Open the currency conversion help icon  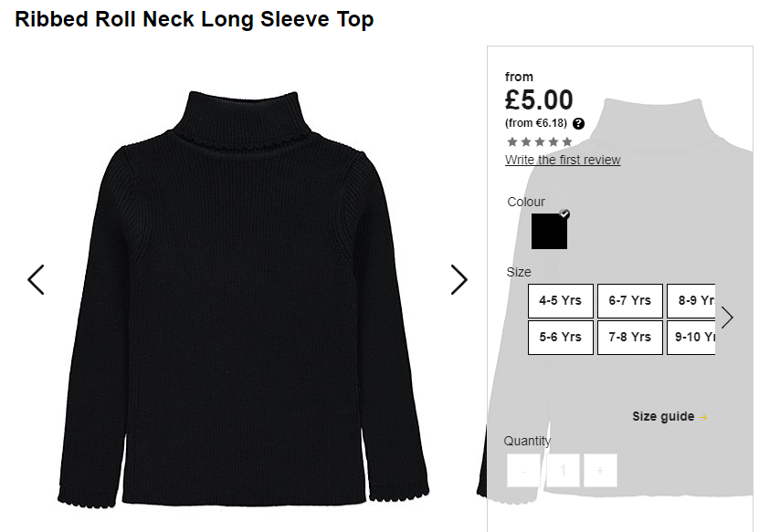point(578,123)
